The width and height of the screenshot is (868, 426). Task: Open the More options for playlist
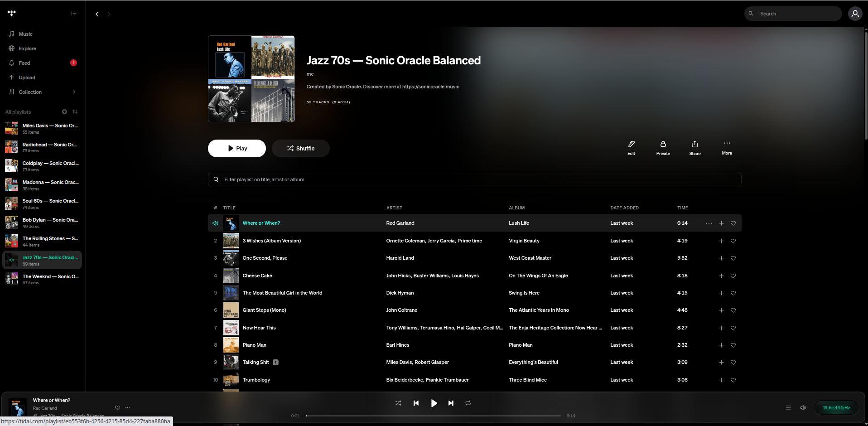(727, 148)
